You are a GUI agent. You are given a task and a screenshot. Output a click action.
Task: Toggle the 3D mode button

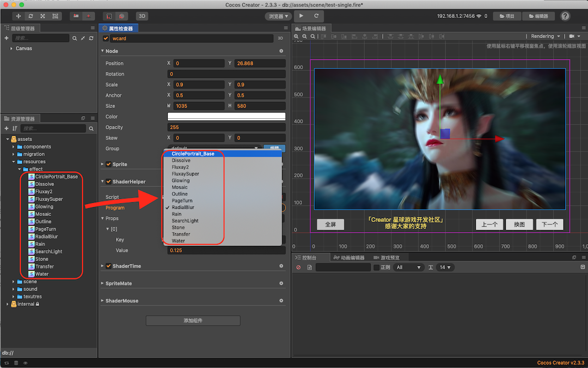pyautogui.click(x=142, y=16)
